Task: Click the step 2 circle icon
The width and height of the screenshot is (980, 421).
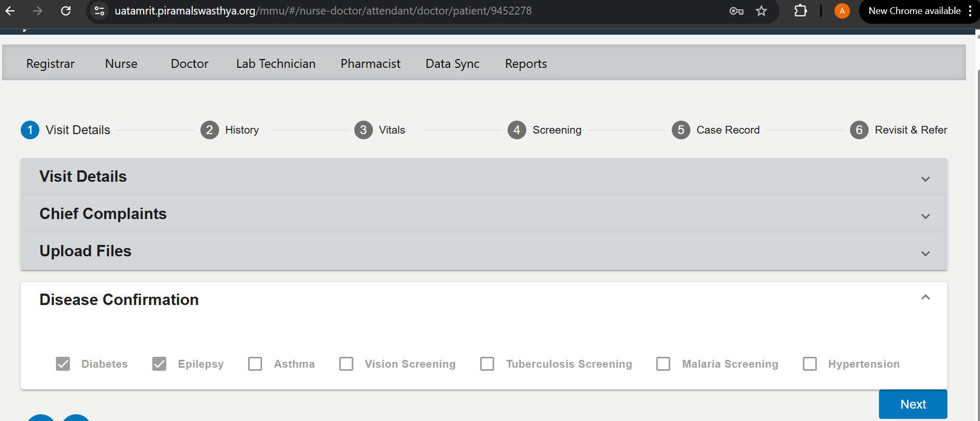Action: tap(210, 130)
